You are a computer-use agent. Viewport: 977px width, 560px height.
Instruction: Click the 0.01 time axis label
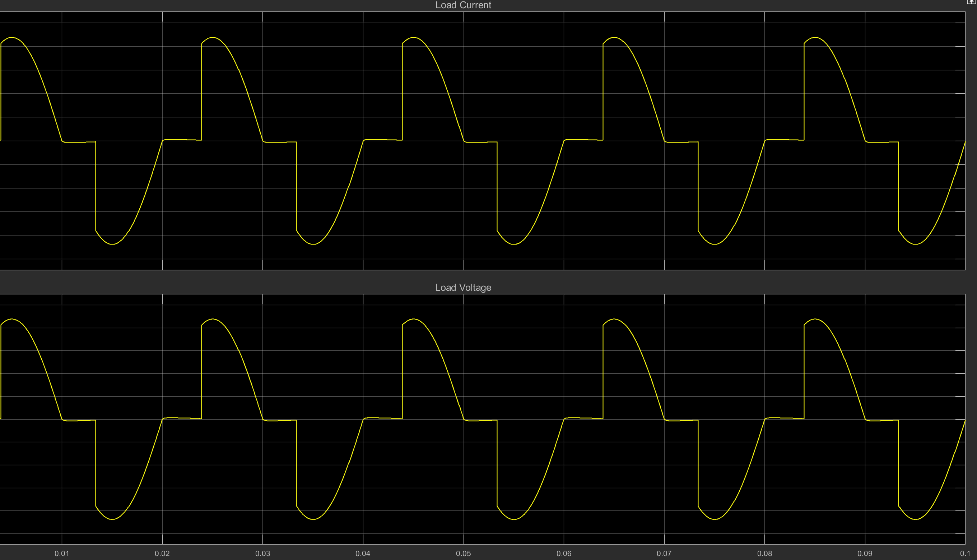click(x=61, y=554)
